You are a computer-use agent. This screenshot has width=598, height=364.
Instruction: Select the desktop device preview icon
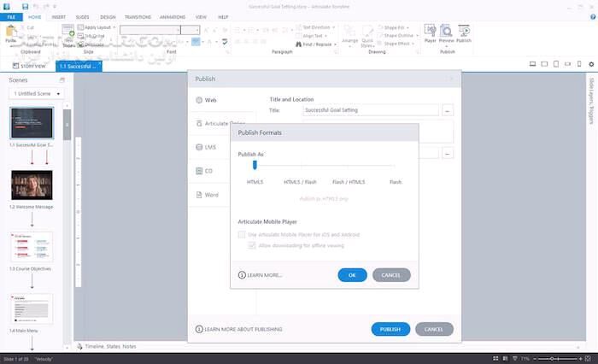tap(532, 64)
